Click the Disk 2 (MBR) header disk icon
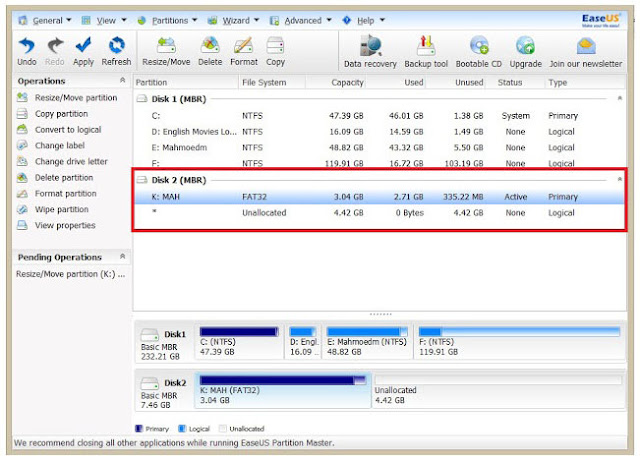Screen dimensions: 640x461 pyautogui.click(x=142, y=180)
